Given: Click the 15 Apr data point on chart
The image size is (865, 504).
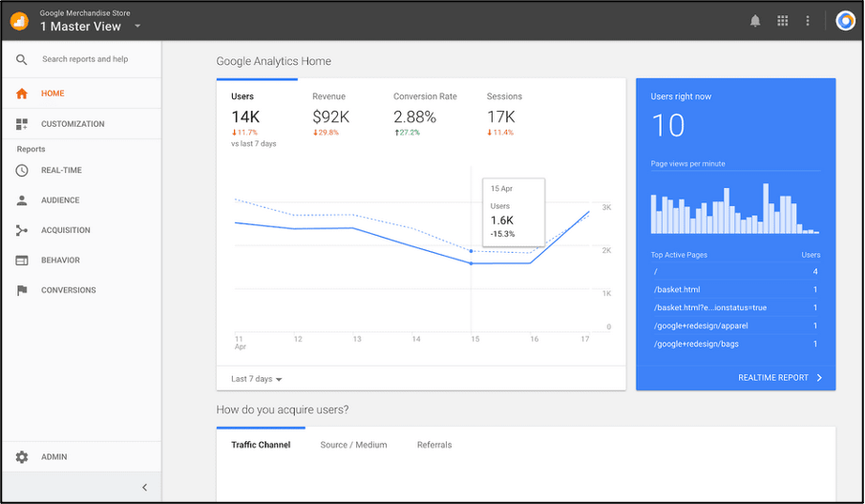Looking at the screenshot, I should coord(471,263).
